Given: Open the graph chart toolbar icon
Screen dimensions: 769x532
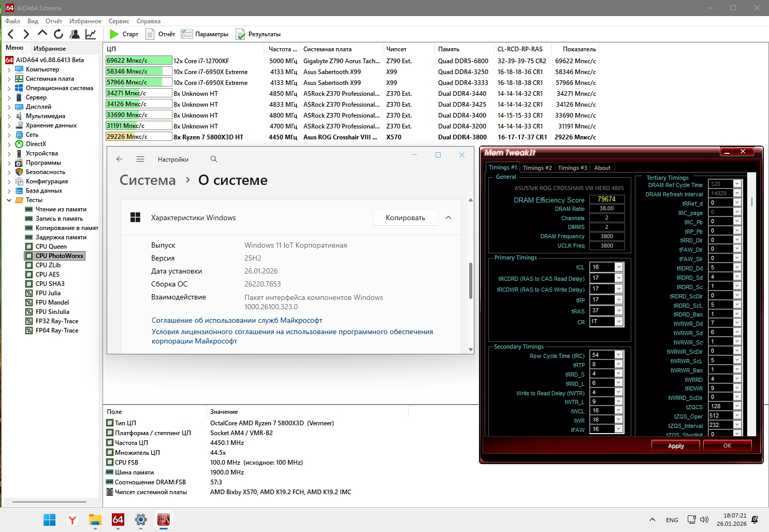Looking at the screenshot, I should click(91, 34).
